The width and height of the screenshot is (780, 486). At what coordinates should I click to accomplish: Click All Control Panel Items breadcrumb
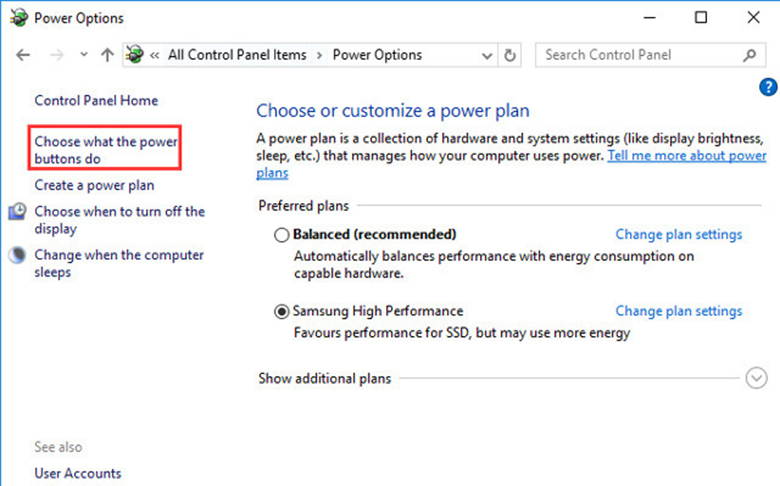tap(237, 55)
